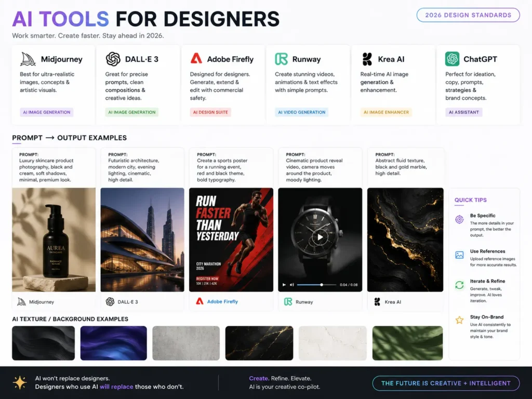
Task: Select the dark black wave texture swatch
Action: [x=44, y=343]
